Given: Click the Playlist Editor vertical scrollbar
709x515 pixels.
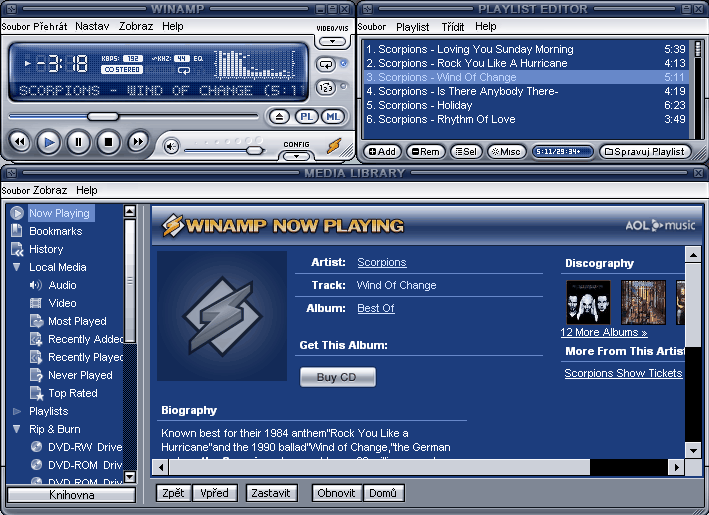Looking at the screenshot, I should [x=697, y=89].
